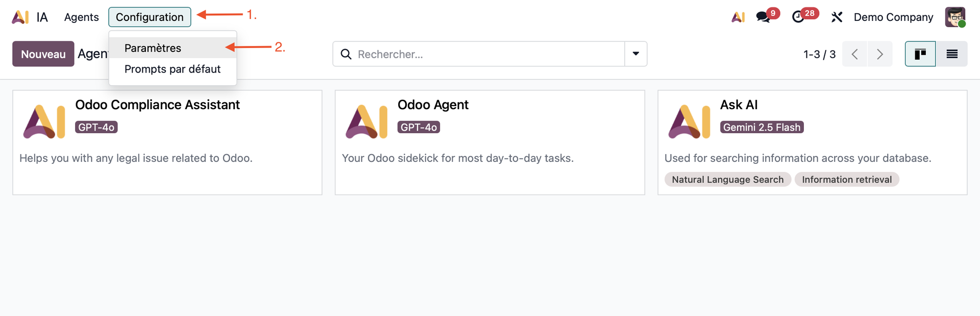Switch to list view
Image resolution: width=980 pixels, height=316 pixels.
coord(952,54)
